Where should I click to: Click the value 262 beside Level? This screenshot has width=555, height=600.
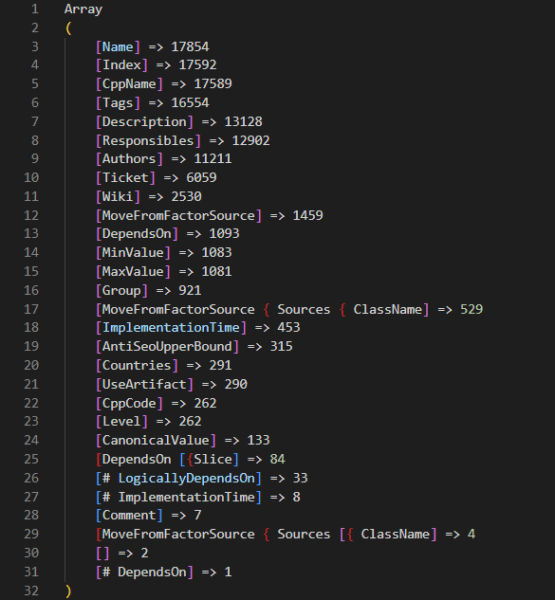(x=190, y=421)
